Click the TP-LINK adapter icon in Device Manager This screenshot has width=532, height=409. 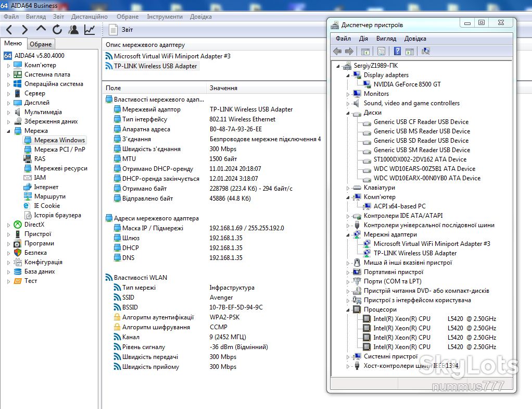[367, 253]
